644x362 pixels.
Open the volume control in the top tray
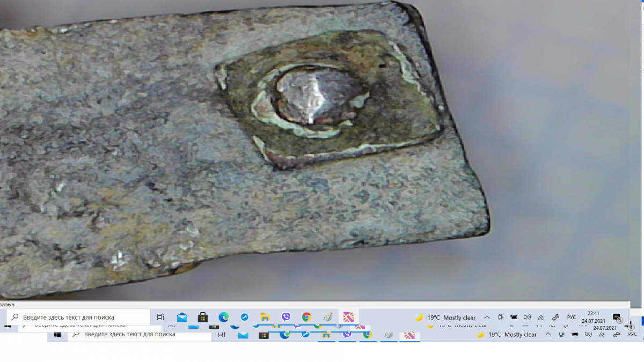click(527, 317)
